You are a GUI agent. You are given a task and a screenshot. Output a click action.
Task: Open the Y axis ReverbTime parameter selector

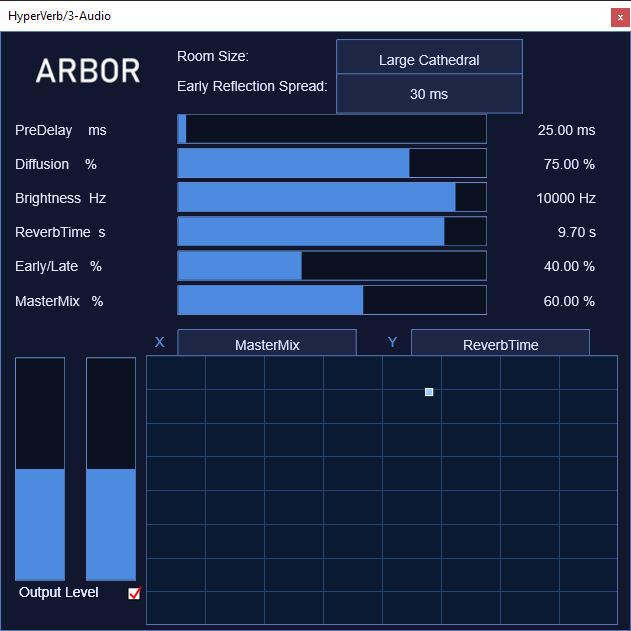click(x=500, y=343)
